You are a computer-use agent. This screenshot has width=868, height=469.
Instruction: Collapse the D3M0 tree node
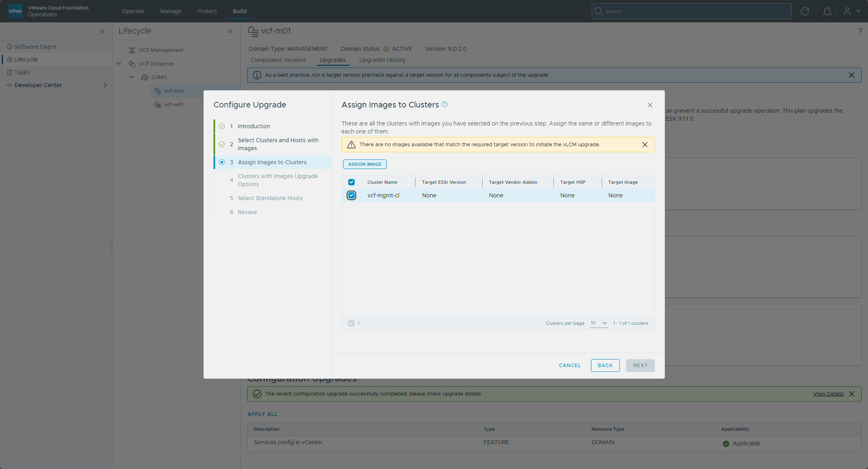coord(132,77)
